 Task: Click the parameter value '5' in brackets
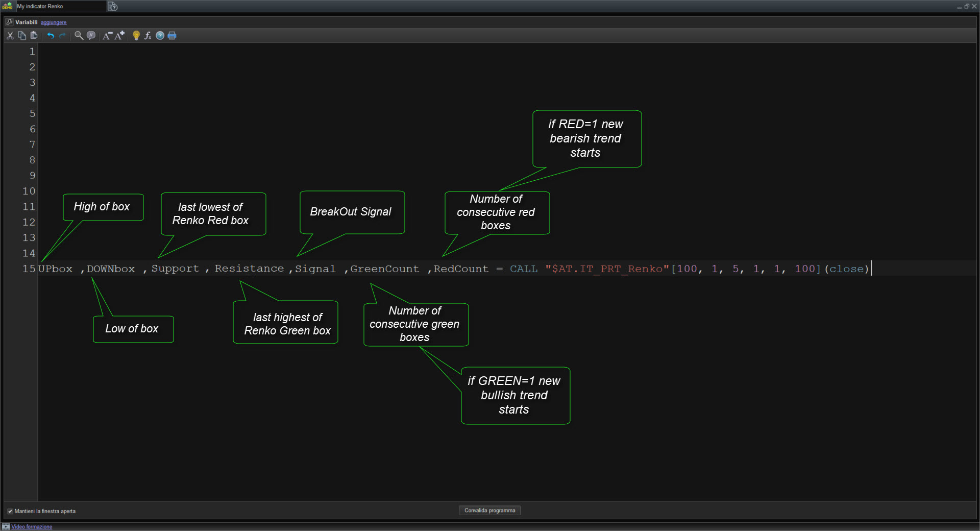click(736, 269)
